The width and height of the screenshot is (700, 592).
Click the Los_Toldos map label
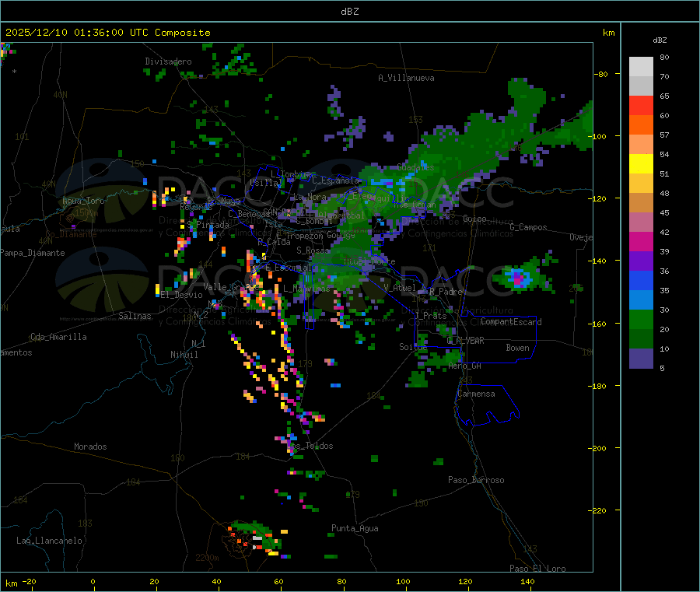(311, 446)
